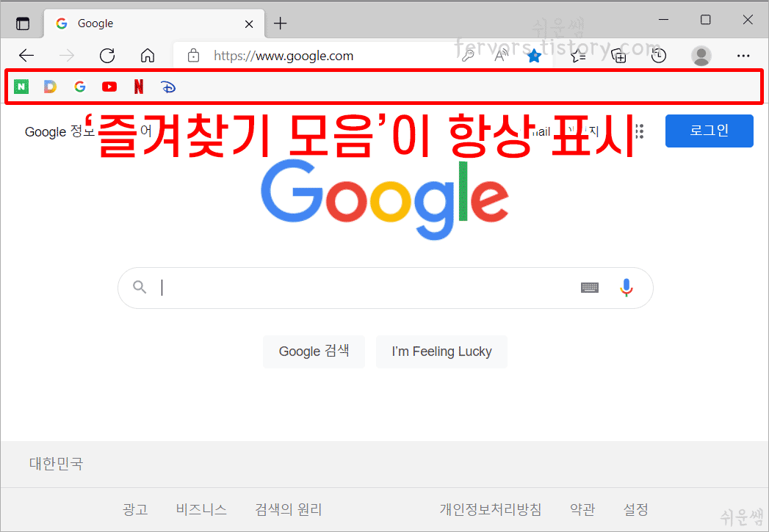Viewport: 769px width, 532px height.
Task: Go forward to next page
Action: coord(67,56)
